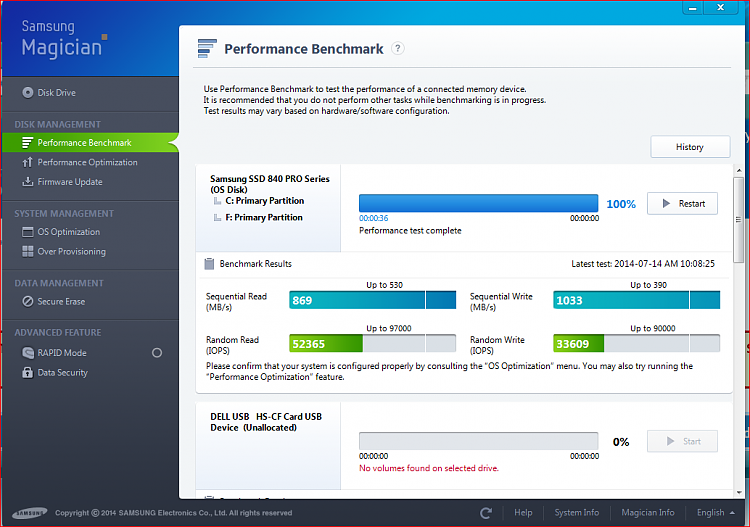750x527 pixels.
Task: Click the C: Primary Partition tree icon
Action: (218, 201)
